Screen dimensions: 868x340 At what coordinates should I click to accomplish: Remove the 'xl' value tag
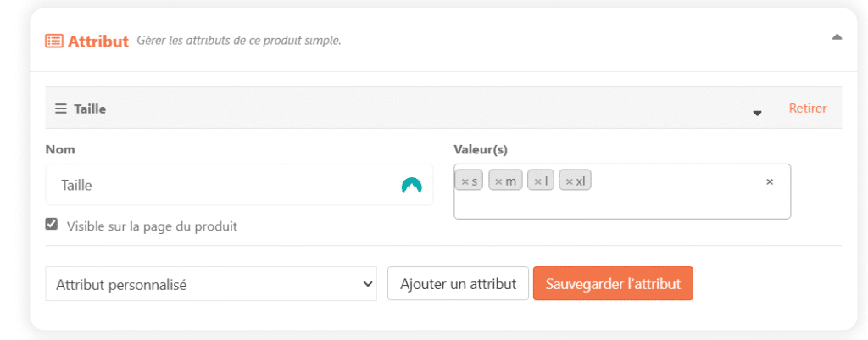coord(569,181)
